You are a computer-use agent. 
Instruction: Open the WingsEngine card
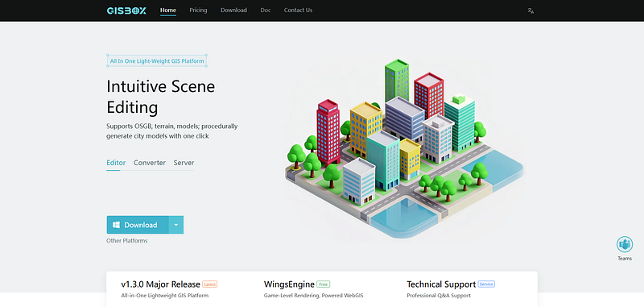coord(314,289)
